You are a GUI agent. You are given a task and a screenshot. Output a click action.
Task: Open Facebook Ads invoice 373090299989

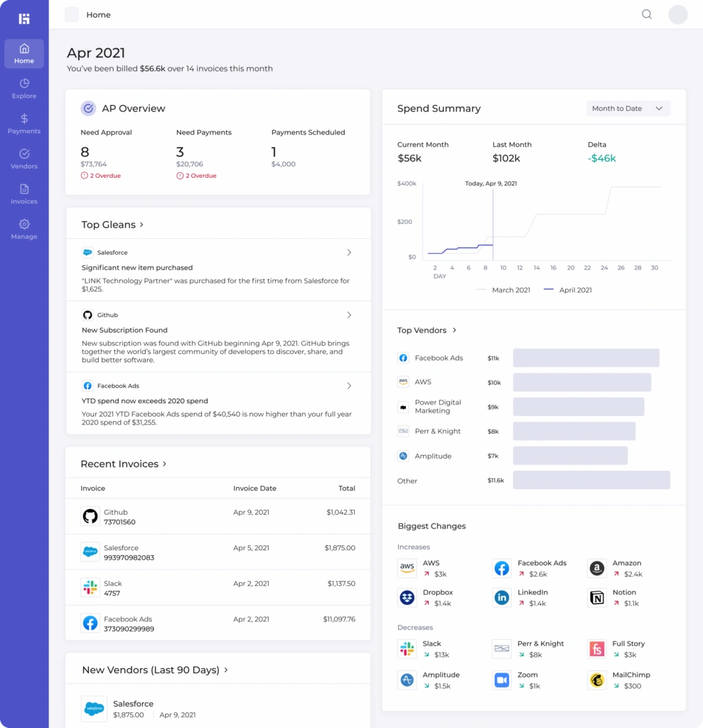pos(218,623)
